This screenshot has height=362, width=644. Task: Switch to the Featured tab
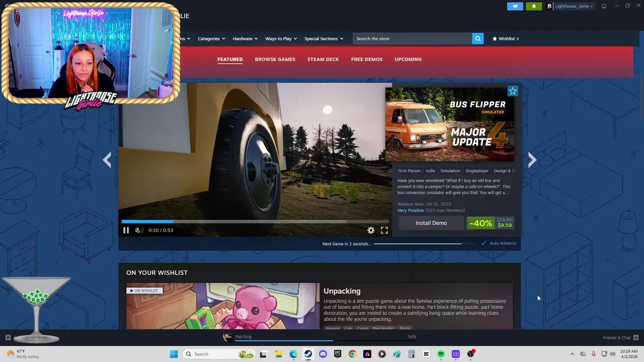tap(230, 59)
